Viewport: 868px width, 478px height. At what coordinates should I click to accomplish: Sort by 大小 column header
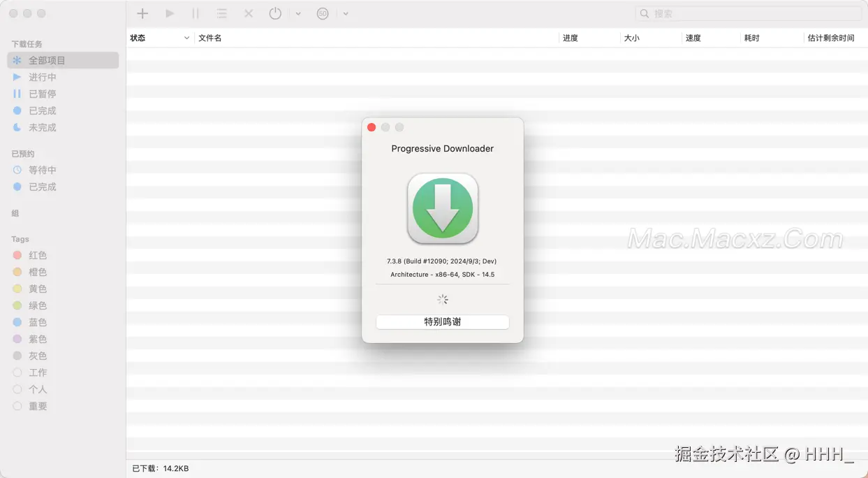coord(632,38)
